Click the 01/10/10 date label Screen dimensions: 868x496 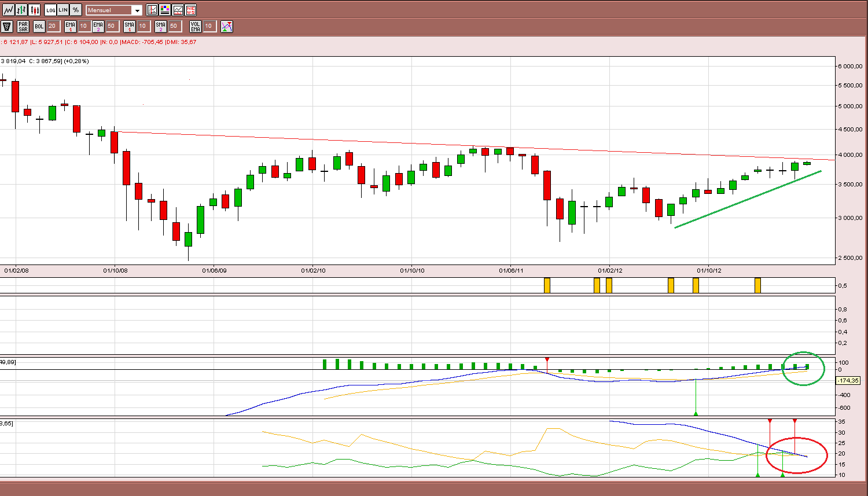click(411, 270)
